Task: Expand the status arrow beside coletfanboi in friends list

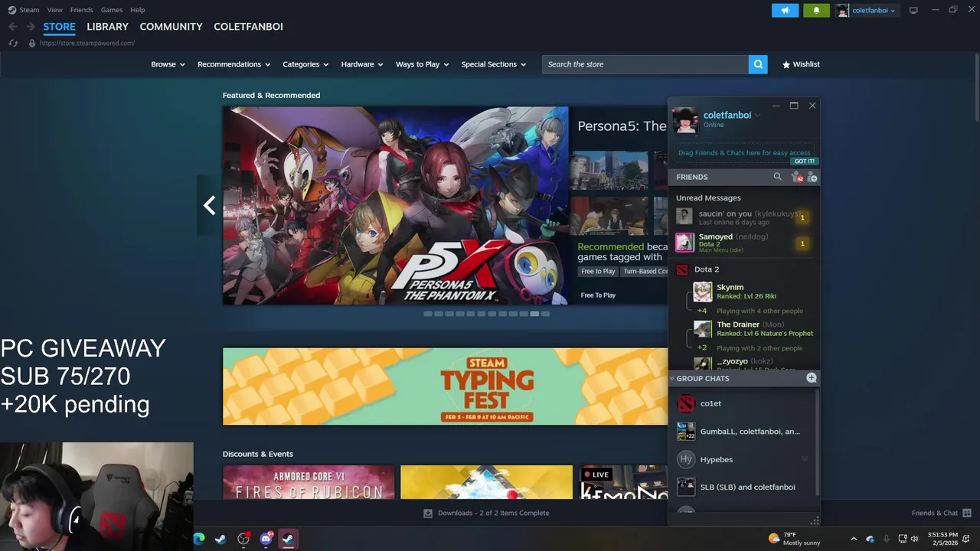Action: pos(757,116)
